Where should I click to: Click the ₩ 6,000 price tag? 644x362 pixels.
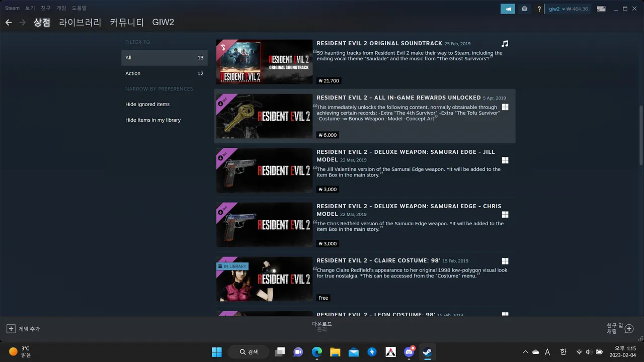(x=328, y=135)
